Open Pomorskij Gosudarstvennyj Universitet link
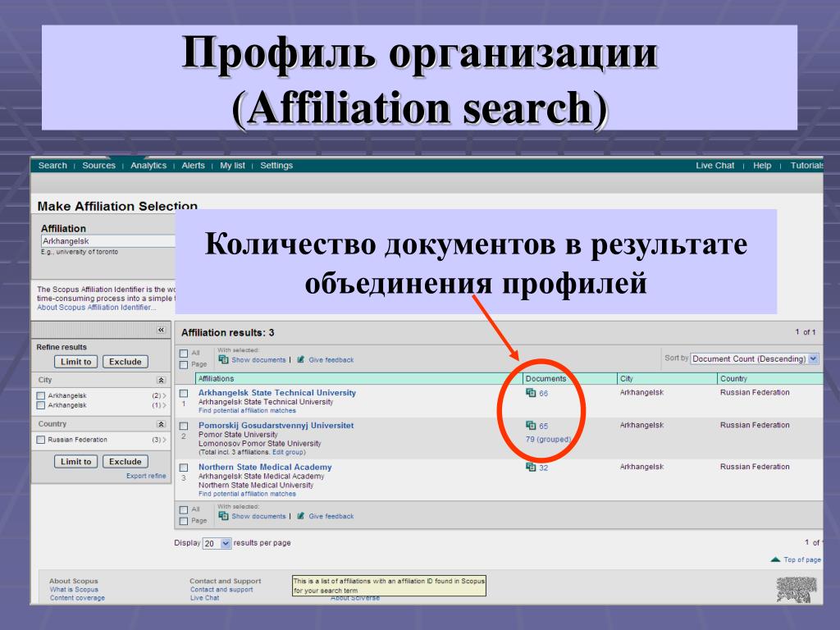The image size is (840, 630). pyautogui.click(x=276, y=426)
